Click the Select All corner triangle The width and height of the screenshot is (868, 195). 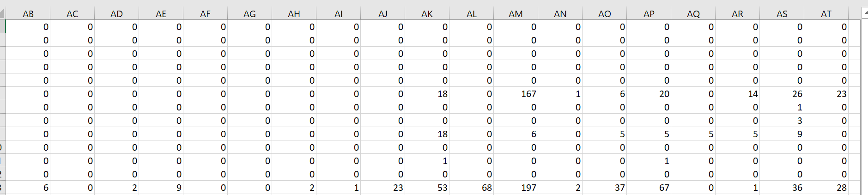pos(2,14)
